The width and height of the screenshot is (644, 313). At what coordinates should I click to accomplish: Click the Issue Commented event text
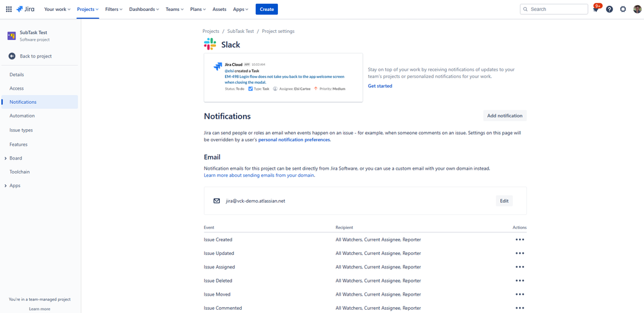coord(223,308)
